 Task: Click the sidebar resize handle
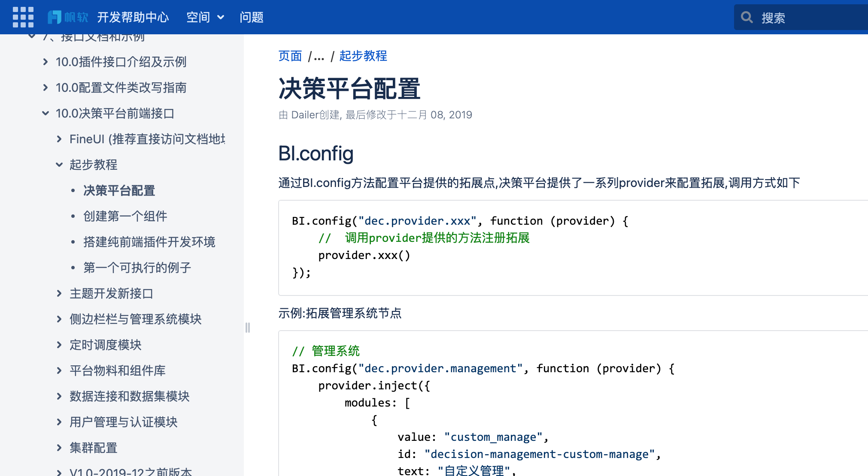pyautogui.click(x=248, y=328)
